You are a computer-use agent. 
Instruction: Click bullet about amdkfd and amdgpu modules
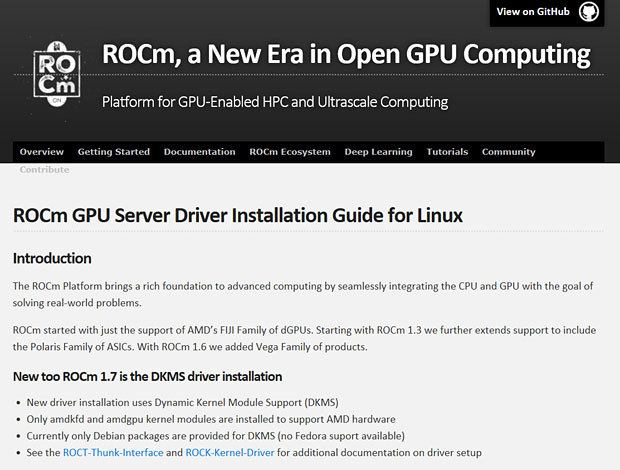[x=211, y=419]
